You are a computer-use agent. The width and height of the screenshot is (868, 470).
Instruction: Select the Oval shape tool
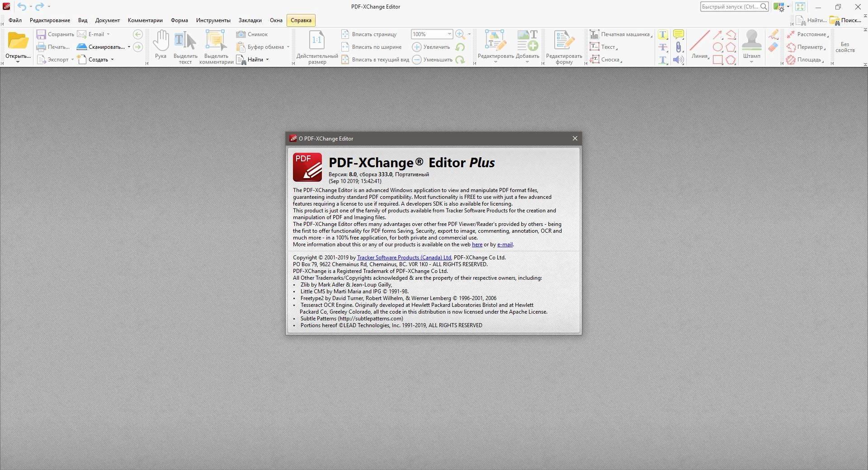(x=717, y=47)
